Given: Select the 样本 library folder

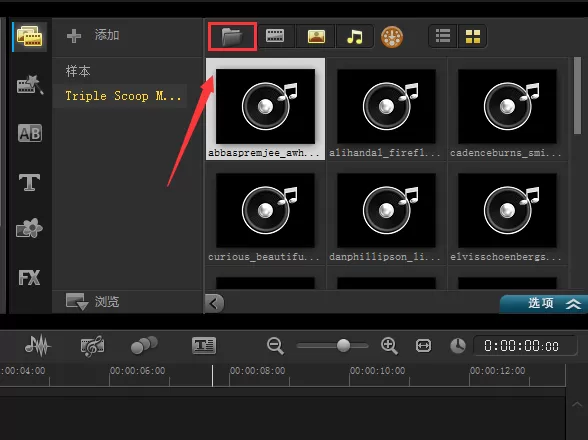Looking at the screenshot, I should click(x=78, y=71).
